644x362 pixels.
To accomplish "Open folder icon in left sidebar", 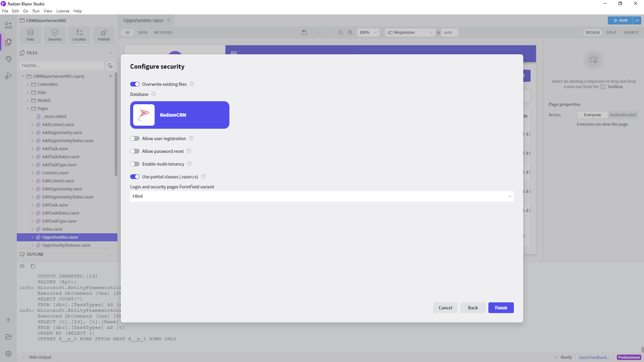I will 8,337.
